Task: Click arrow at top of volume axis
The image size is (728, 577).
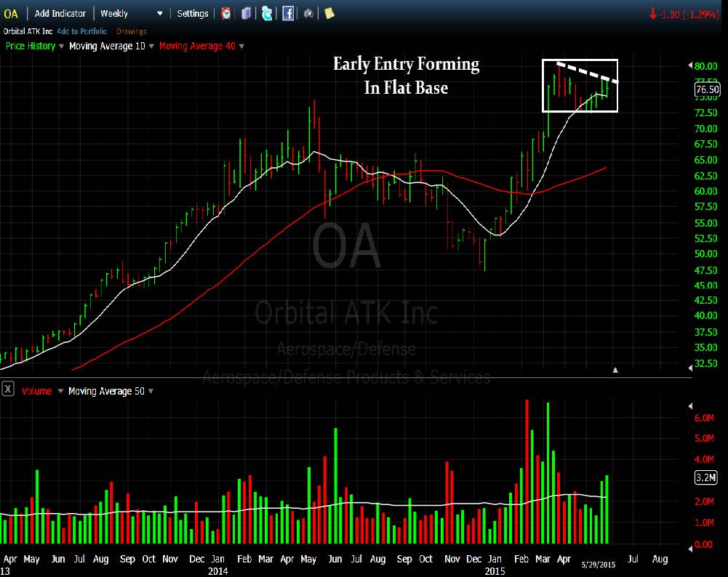Action: [690, 406]
